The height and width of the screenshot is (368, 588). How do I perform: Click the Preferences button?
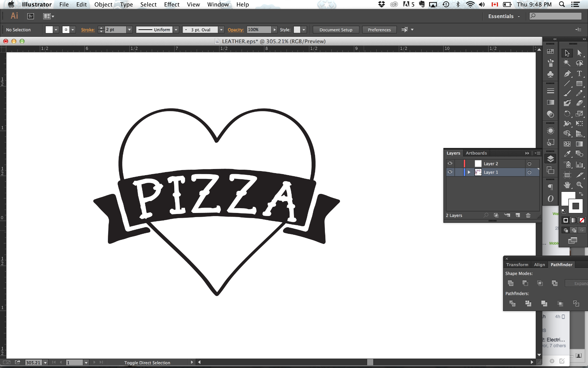(x=379, y=30)
